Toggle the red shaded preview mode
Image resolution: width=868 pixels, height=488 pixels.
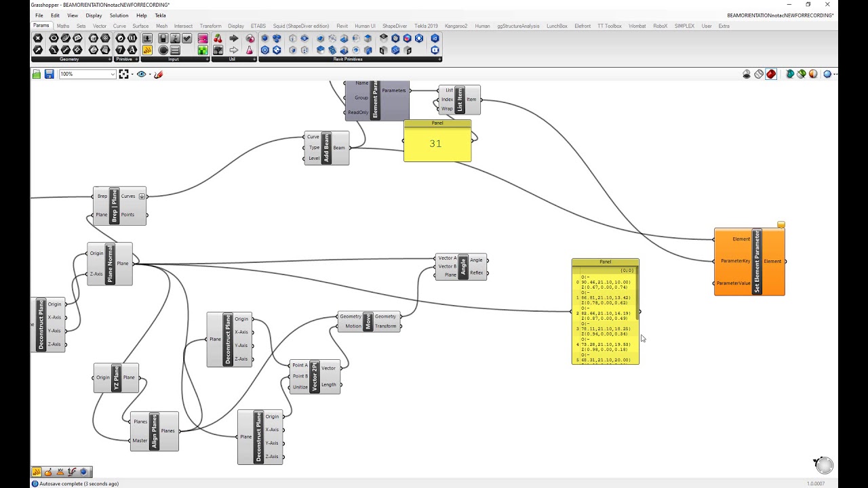(x=771, y=74)
